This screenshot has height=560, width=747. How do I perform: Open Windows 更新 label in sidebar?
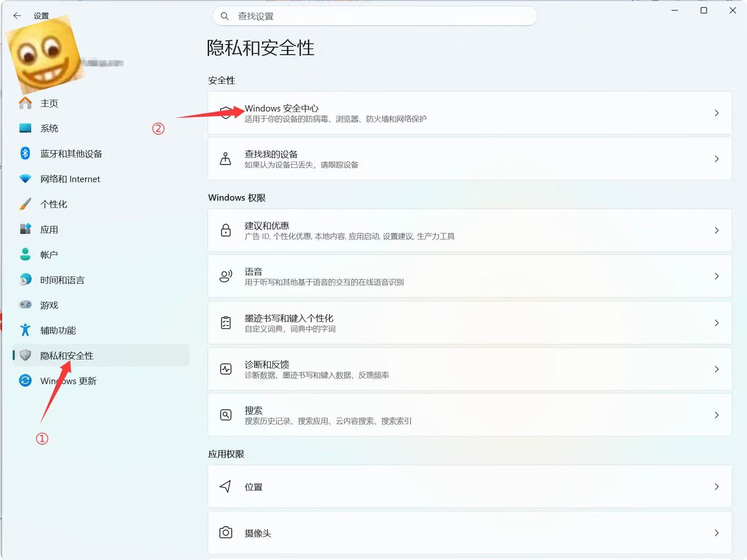pyautogui.click(x=68, y=381)
